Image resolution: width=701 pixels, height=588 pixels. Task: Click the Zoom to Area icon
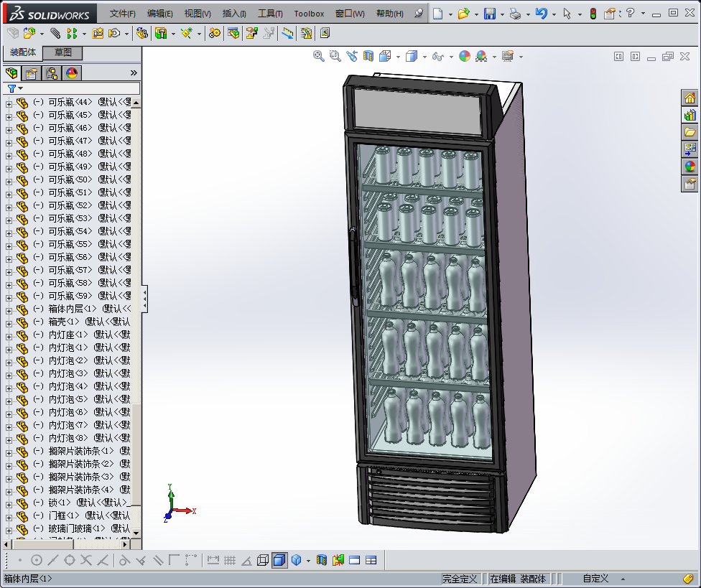335,56
